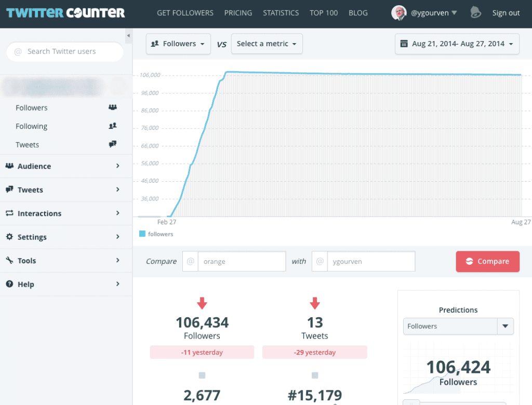This screenshot has width=532, height=405.
Task: Open the Blog nav link
Action: pyautogui.click(x=358, y=13)
